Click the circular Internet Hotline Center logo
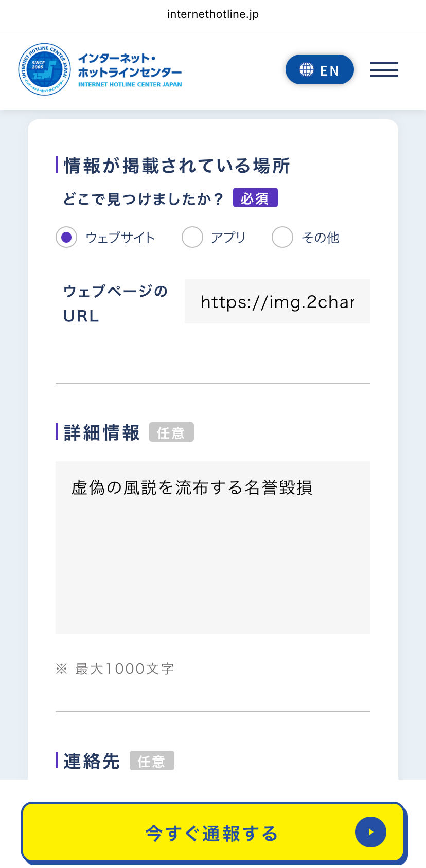The height and width of the screenshot is (868, 426). tap(44, 69)
